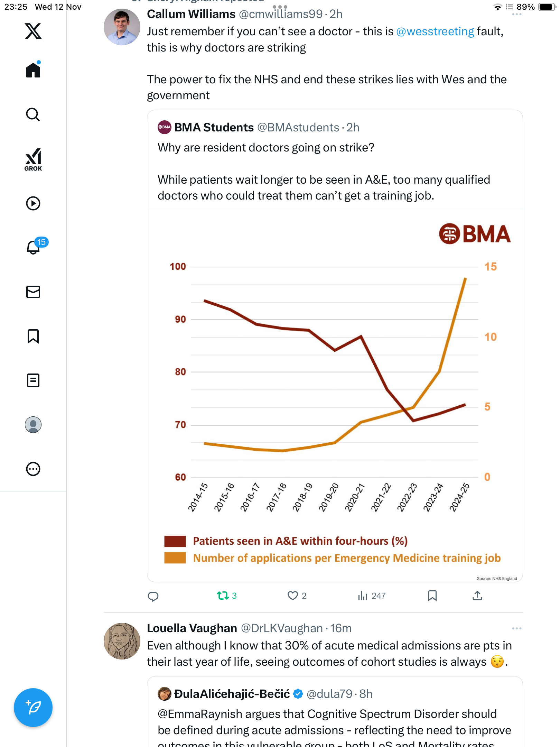The width and height of the screenshot is (560, 747).
Task: Open options menu on Callum Williams' post
Action: tap(516, 15)
